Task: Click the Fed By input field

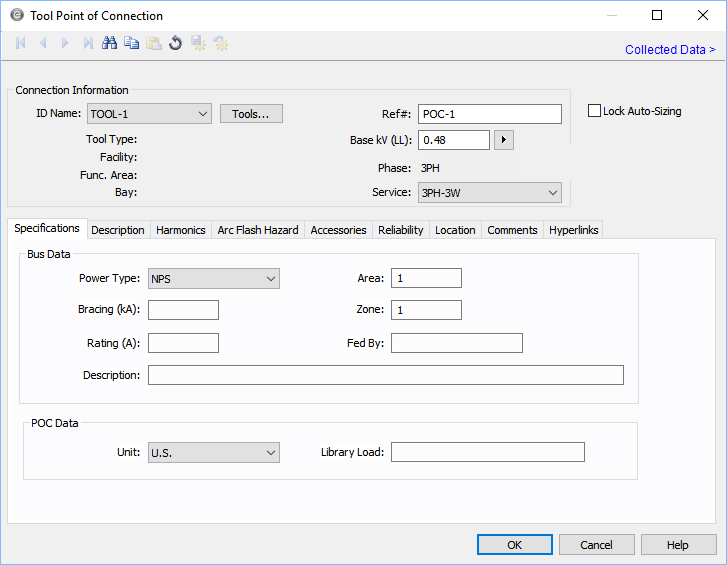Action: [457, 343]
